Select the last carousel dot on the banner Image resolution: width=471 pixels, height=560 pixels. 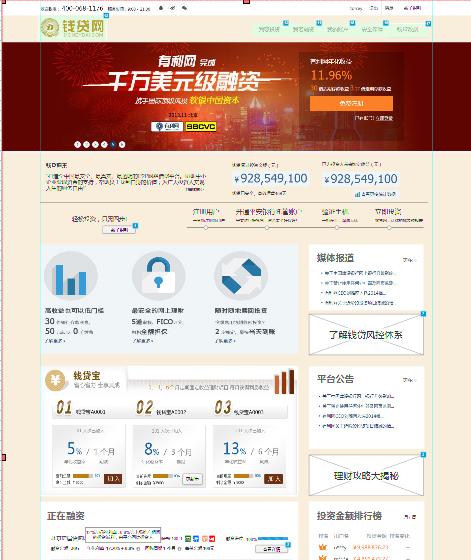122,144
